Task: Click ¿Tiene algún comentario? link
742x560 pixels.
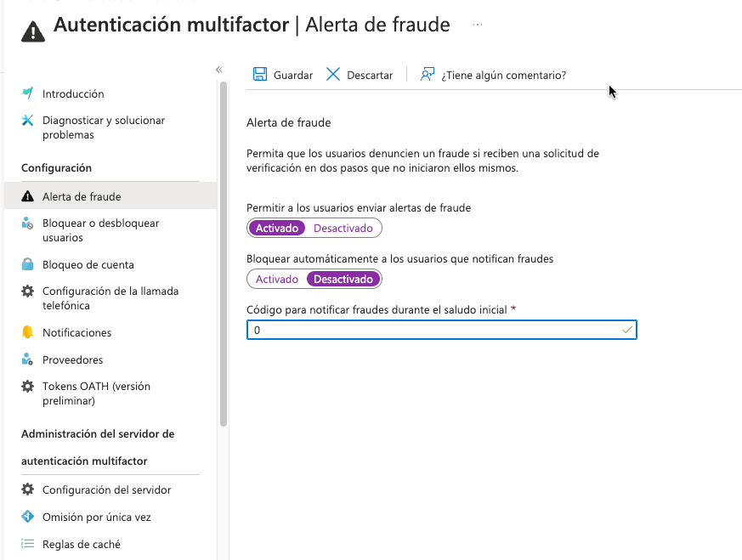Action: (504, 75)
